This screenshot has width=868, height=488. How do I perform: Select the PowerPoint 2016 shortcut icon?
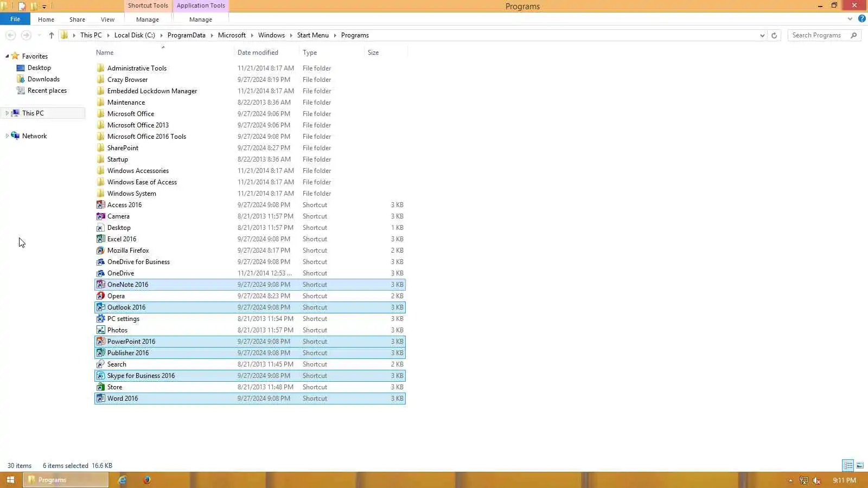[100, 342]
